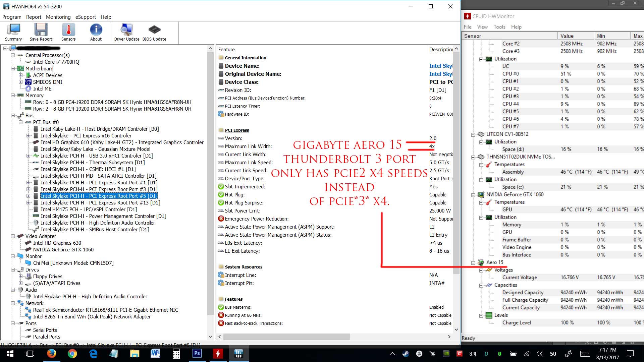
Task: Open the View menu in HWMonitor
Action: click(482, 27)
